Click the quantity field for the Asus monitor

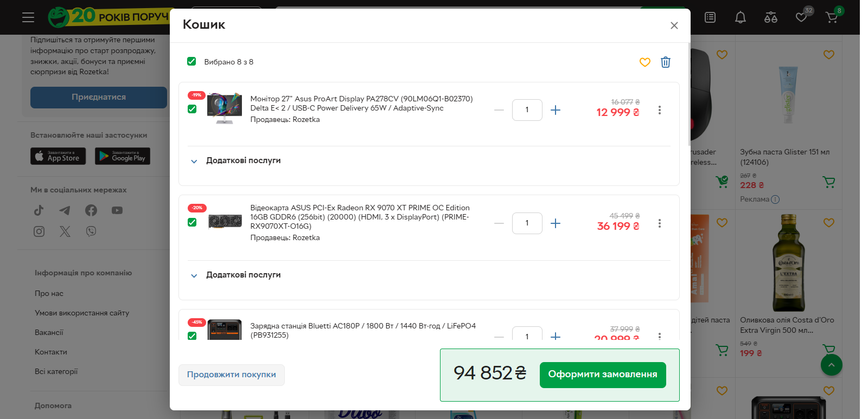pyautogui.click(x=527, y=110)
